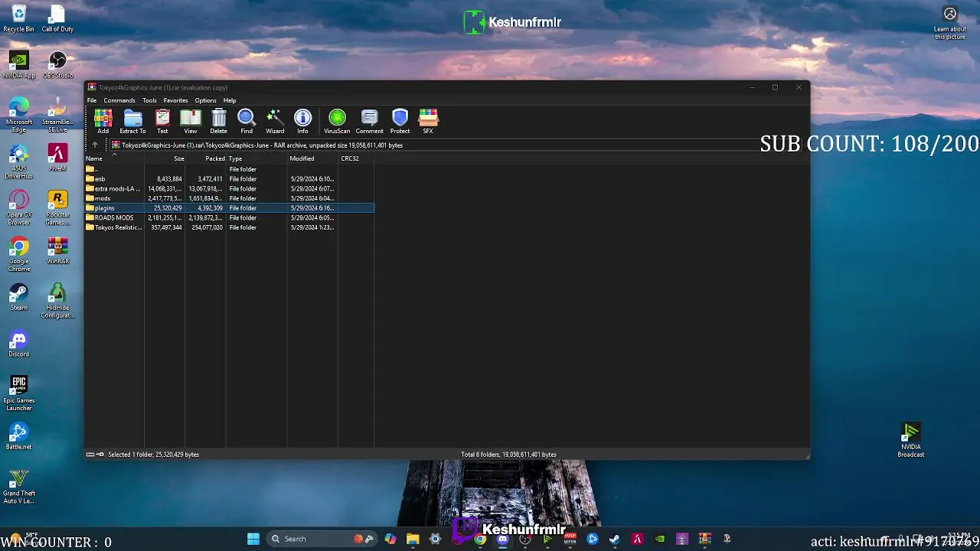This screenshot has width=980, height=551.
Task: Open Microsoft Edge desktop icon
Action: pyautogui.click(x=19, y=115)
